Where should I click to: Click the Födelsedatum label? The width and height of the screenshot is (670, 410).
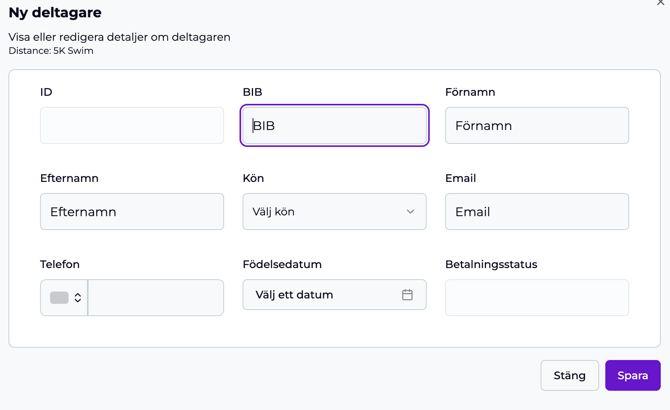(x=282, y=265)
